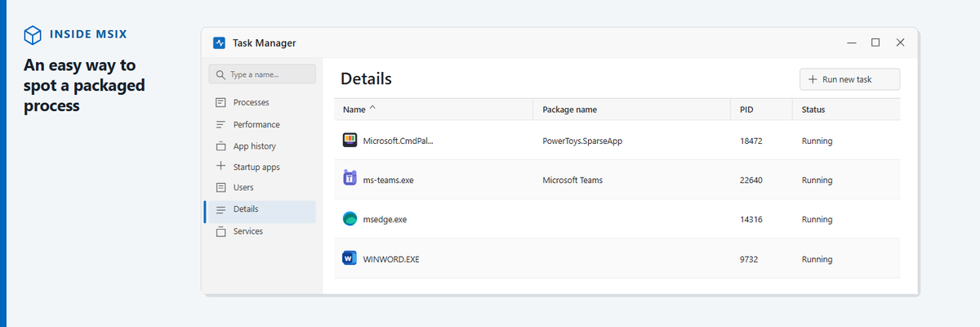This screenshot has width=980, height=327.
Task: Click Running status of WINWORD.EXE row
Action: pos(817,259)
